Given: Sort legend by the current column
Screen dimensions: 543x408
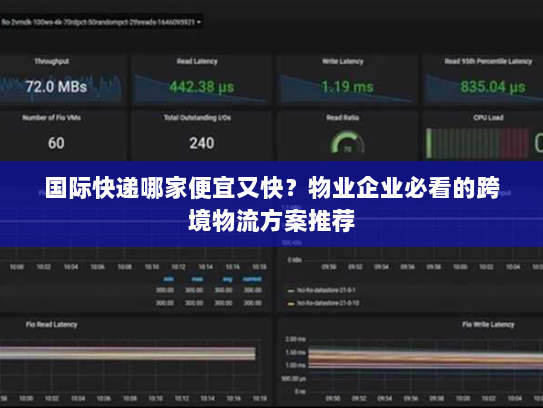Looking at the screenshot, I should (252, 279).
